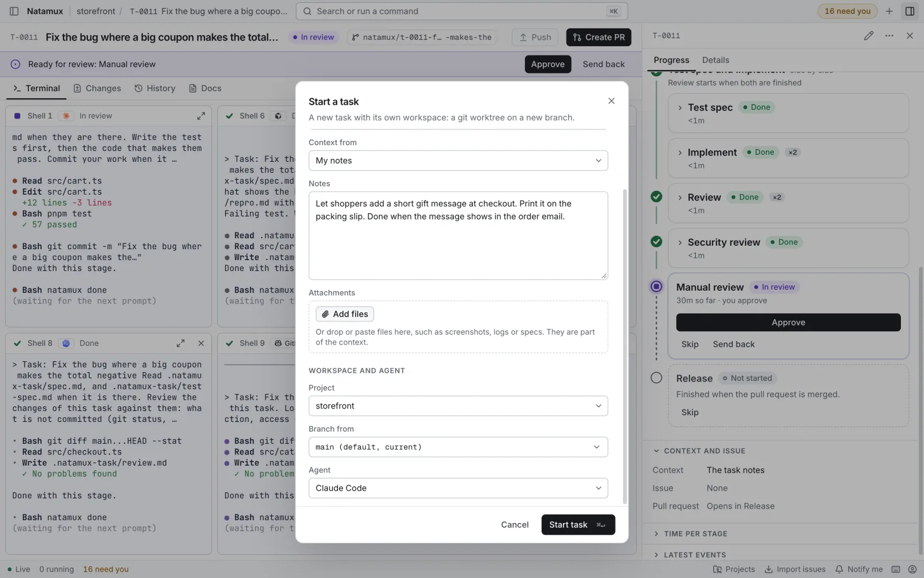
Task: Click Cancel in the dialog
Action: point(515,525)
